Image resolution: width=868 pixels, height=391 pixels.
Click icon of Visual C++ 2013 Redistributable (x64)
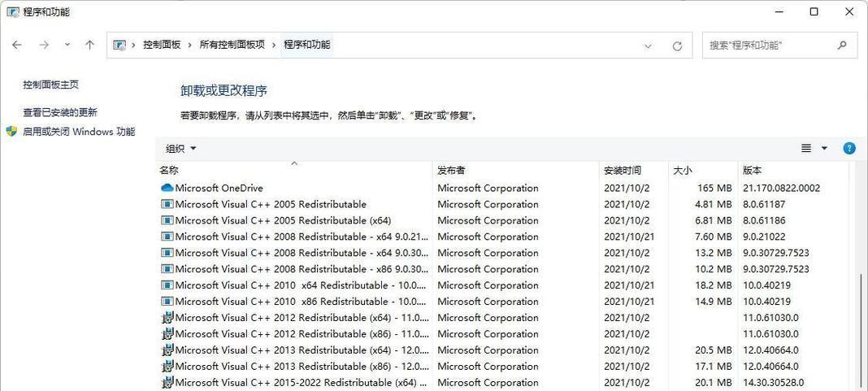click(167, 350)
